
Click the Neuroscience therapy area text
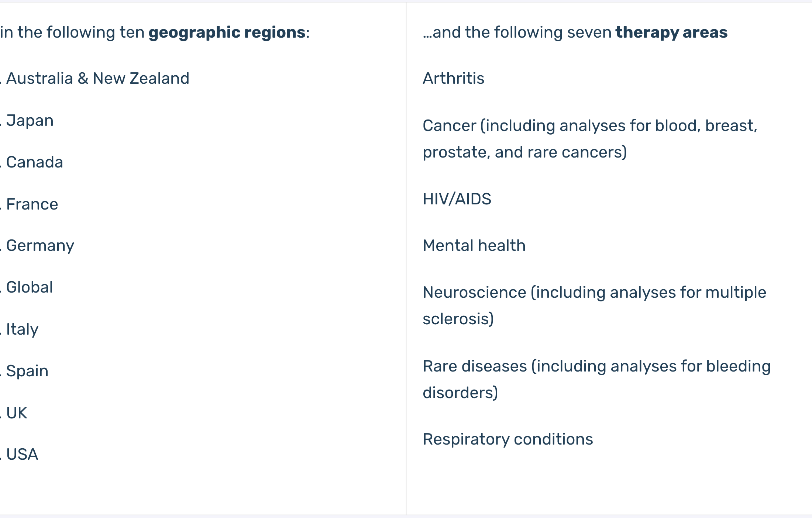coord(595,305)
